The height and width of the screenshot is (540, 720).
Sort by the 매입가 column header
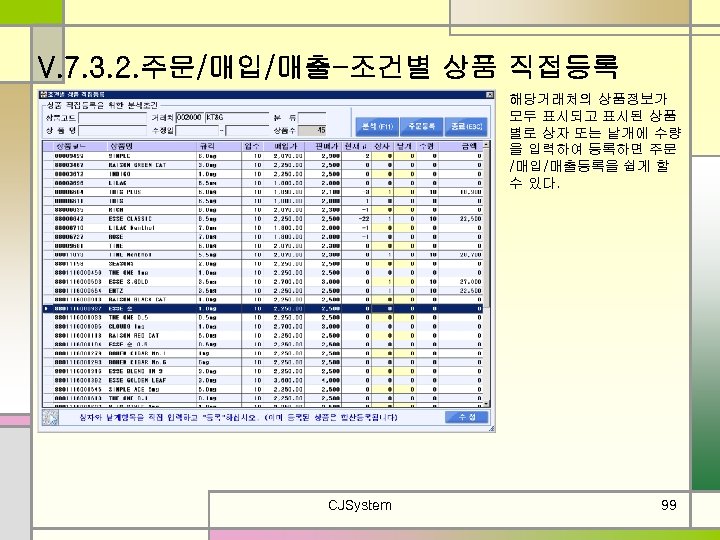click(283, 146)
